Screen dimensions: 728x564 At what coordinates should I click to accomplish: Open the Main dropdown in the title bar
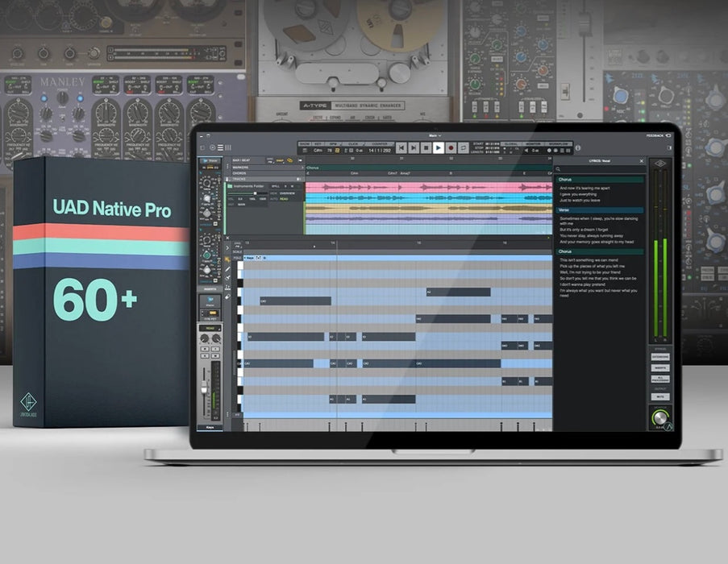pos(435,136)
